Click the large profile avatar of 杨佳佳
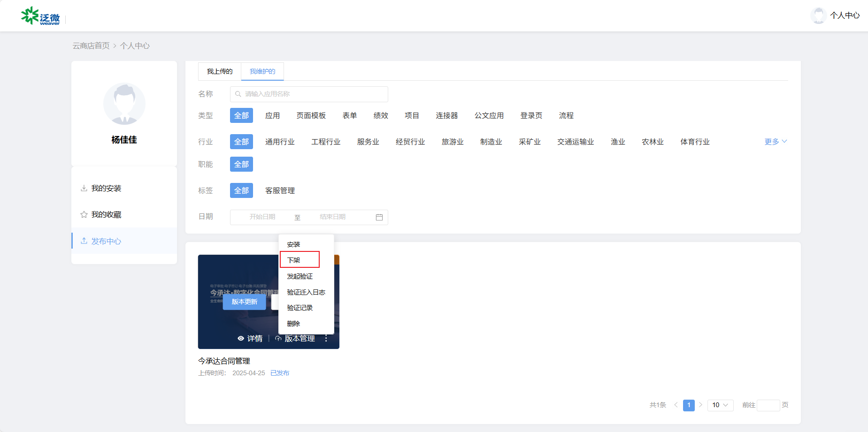 (x=124, y=104)
